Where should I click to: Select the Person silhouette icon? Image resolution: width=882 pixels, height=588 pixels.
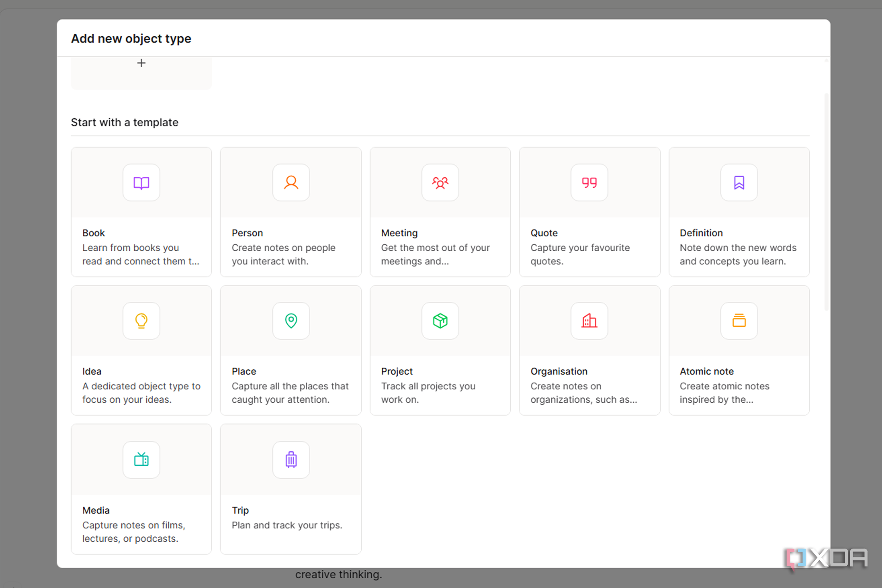point(291,183)
